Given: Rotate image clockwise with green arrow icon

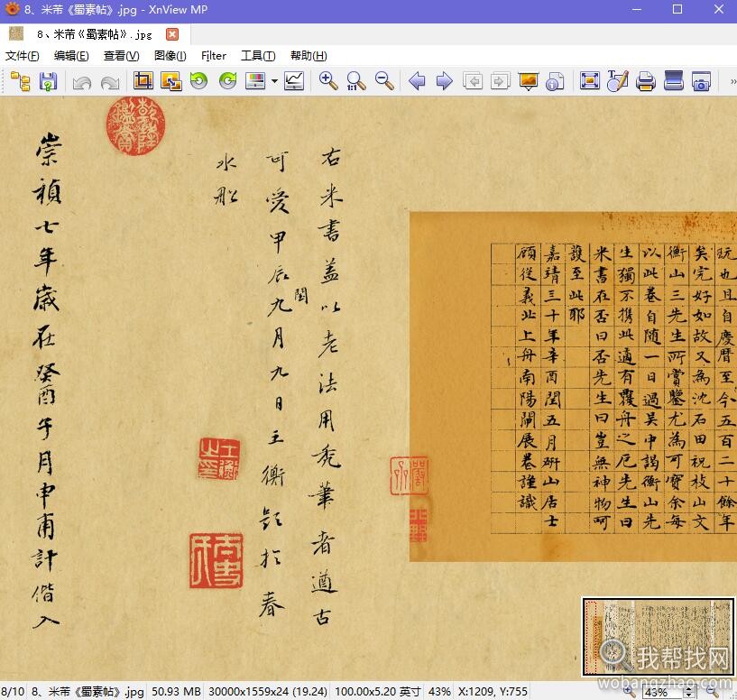Looking at the screenshot, I should (x=228, y=81).
